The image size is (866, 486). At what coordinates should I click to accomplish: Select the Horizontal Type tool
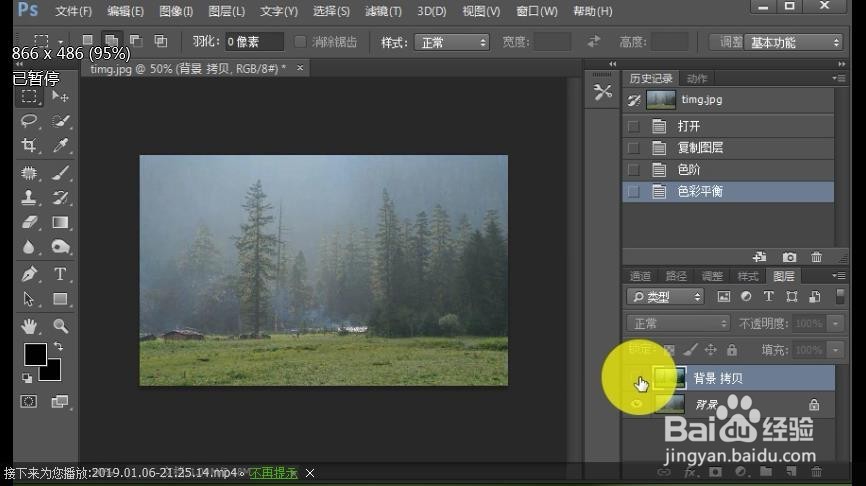pos(60,274)
